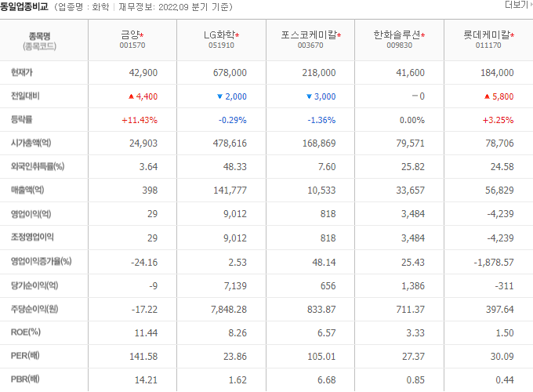This screenshot has width=533, height=392.
Task: Select revenue value 141,777
Action: (230, 190)
